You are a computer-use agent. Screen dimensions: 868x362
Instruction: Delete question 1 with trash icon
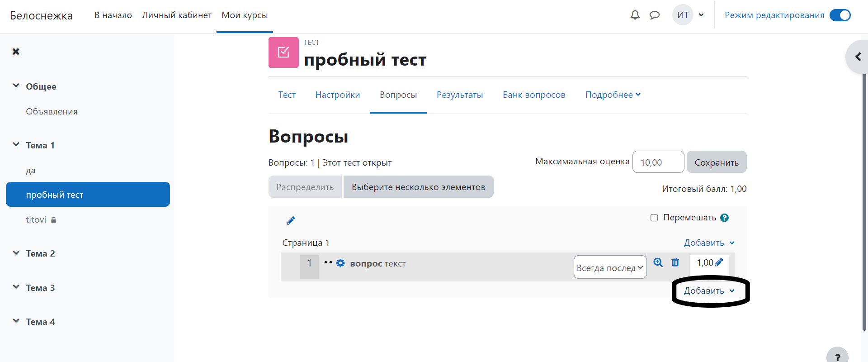click(x=675, y=262)
